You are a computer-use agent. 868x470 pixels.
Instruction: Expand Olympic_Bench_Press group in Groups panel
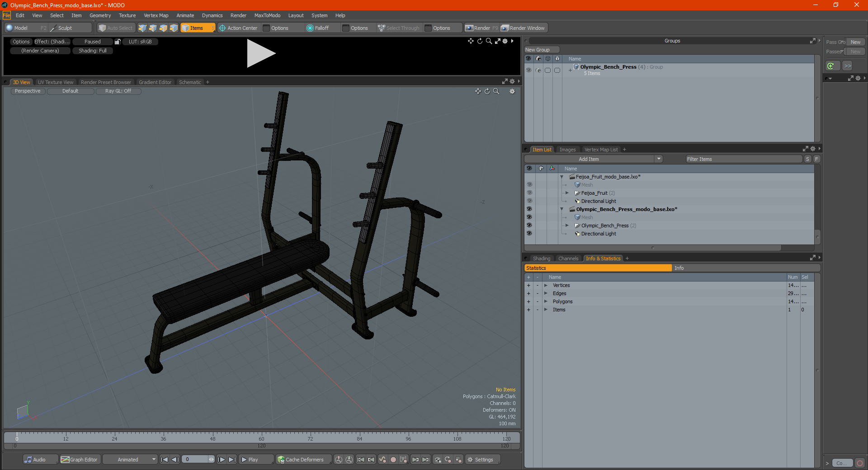click(570, 70)
